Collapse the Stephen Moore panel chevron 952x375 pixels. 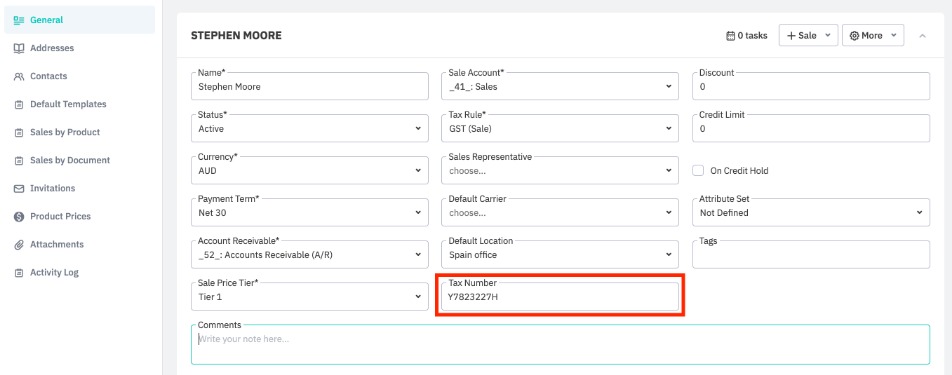coord(922,36)
